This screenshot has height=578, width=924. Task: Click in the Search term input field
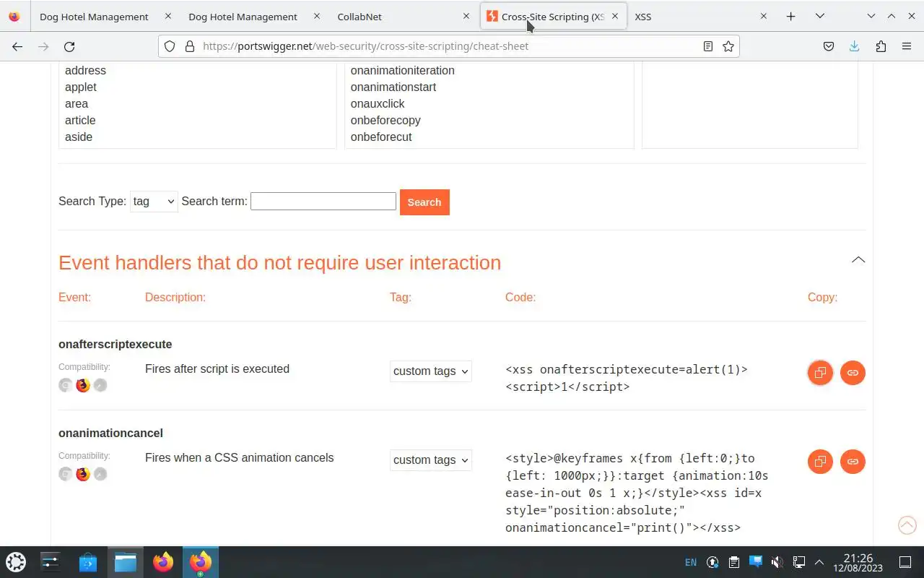click(323, 202)
